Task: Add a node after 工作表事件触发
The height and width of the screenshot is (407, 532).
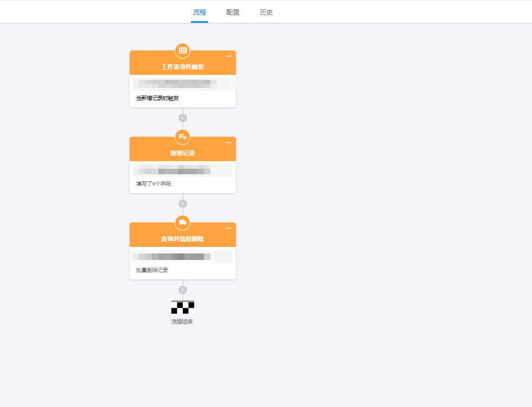Action: pos(183,118)
